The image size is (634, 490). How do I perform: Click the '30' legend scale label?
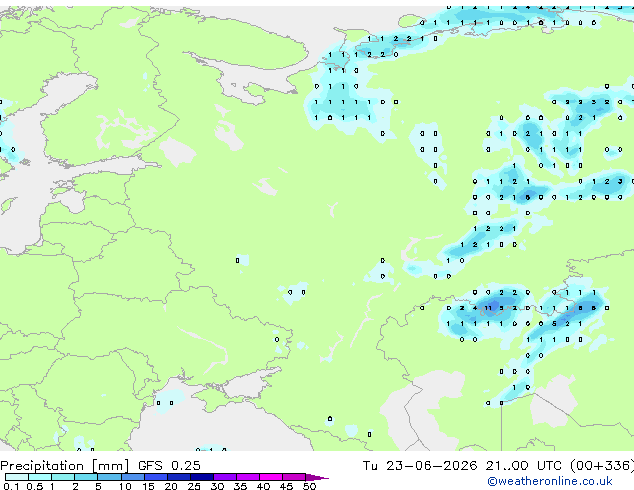217,486
